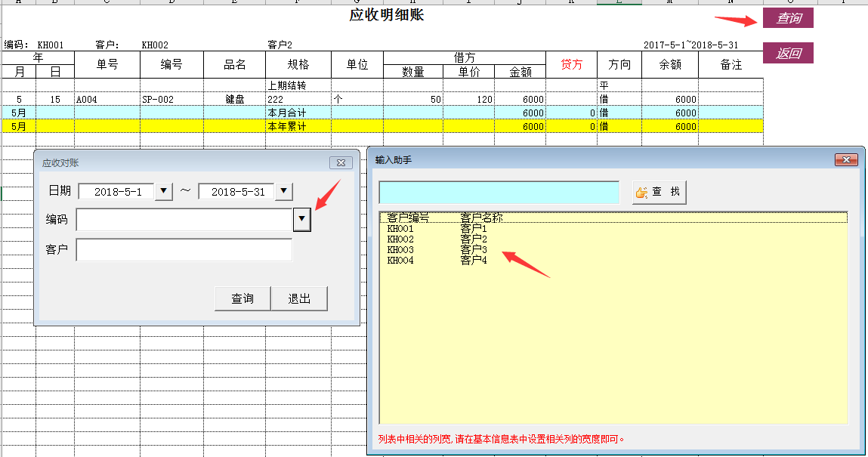Close the 输入助手 window
The image size is (868, 457).
pos(846,160)
